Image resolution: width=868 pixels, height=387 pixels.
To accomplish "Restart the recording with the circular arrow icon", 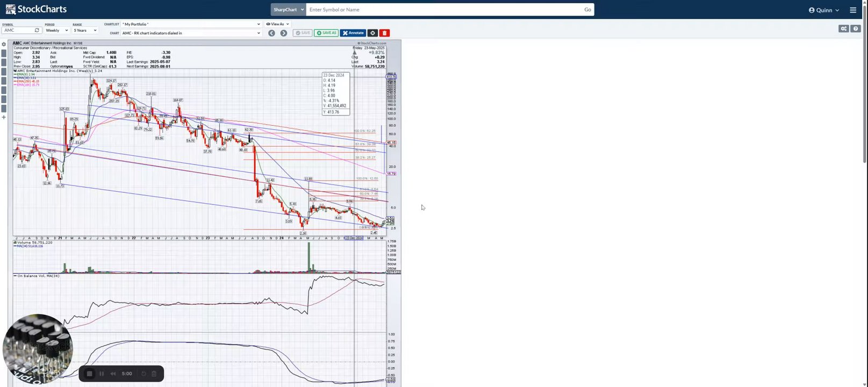I will (144, 374).
